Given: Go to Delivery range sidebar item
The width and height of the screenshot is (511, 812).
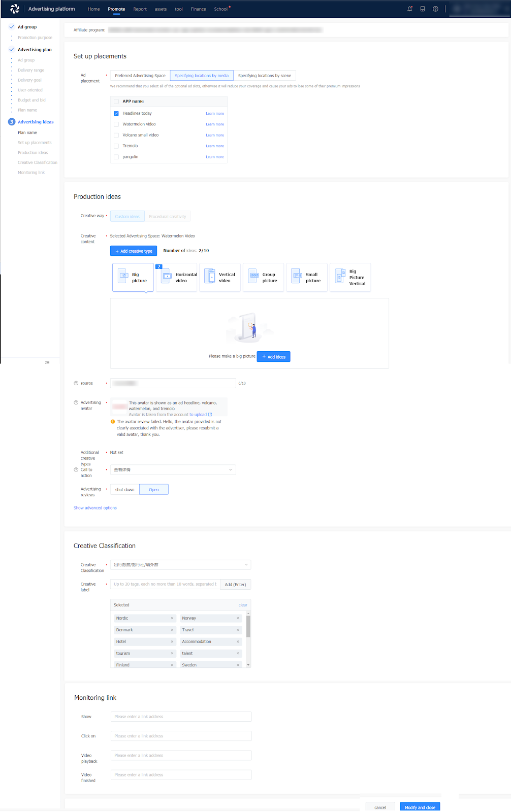Looking at the screenshot, I should pos(31,70).
